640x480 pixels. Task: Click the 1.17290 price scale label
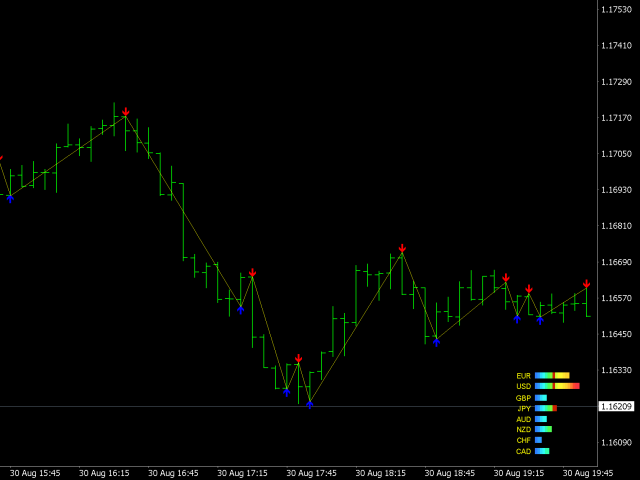click(x=616, y=82)
